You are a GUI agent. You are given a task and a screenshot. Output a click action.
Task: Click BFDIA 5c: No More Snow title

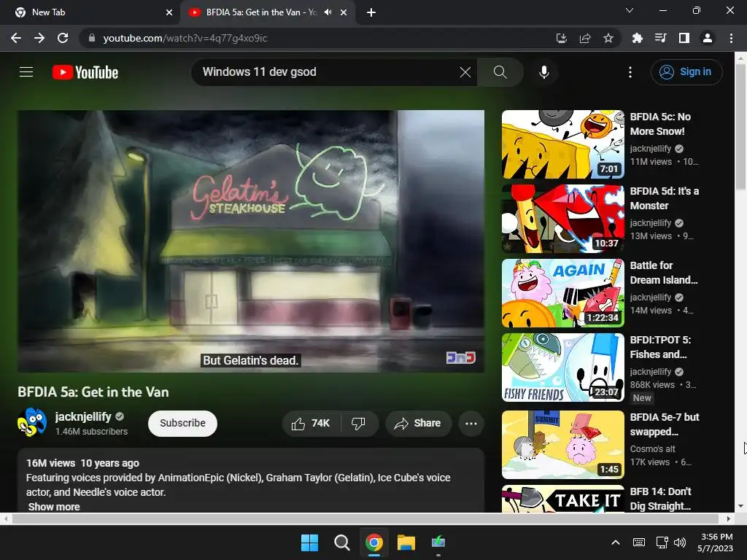[x=660, y=124]
